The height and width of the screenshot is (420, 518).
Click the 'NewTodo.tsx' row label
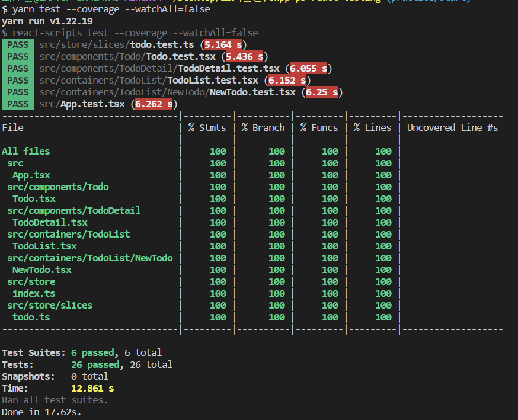click(x=42, y=270)
